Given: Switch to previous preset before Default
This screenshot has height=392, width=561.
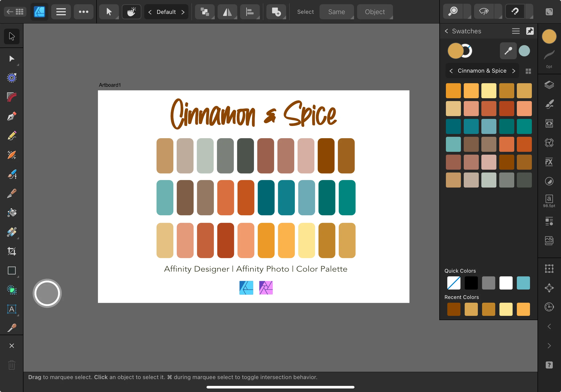Looking at the screenshot, I should (150, 12).
